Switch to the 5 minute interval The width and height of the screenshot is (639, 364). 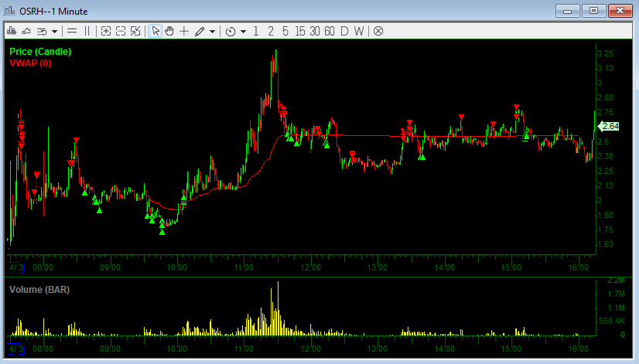point(285,31)
